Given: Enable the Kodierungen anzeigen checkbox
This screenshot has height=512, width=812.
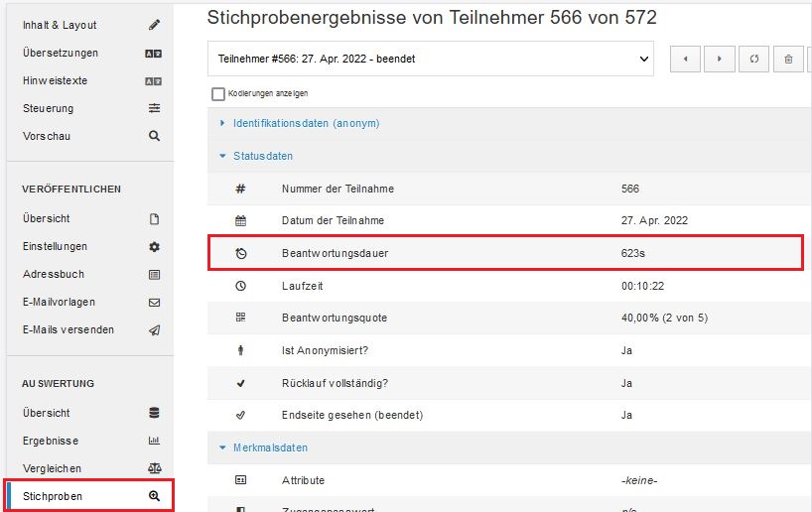Looking at the screenshot, I should pos(218,93).
